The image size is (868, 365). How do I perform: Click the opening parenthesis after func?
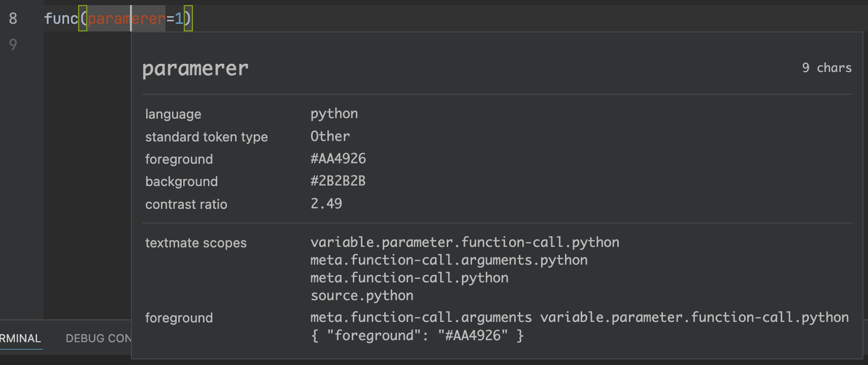83,19
